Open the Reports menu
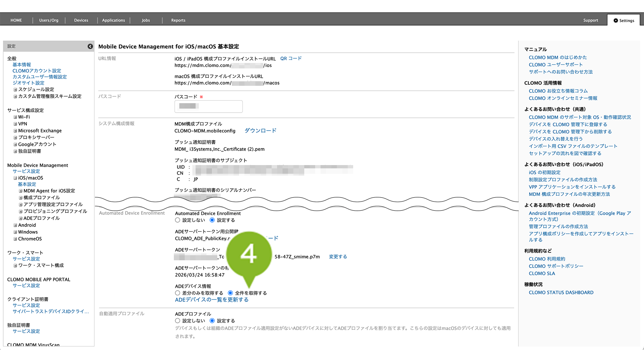644x362 pixels. coord(178,20)
